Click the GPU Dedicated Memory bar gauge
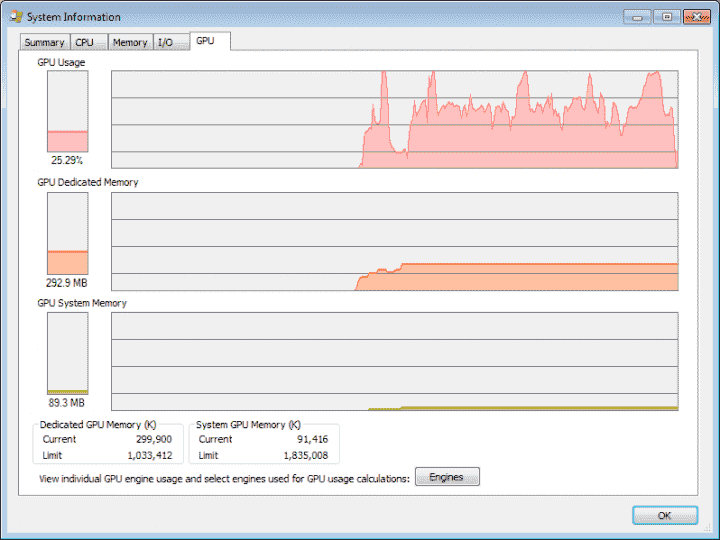Viewport: 720px width, 540px height. [x=68, y=233]
